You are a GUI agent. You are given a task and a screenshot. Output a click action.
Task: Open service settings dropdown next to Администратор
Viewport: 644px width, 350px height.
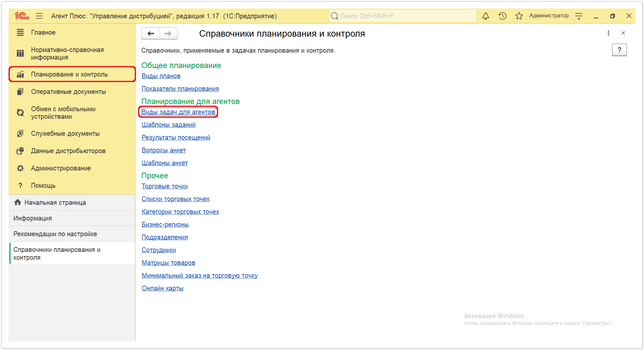(579, 16)
